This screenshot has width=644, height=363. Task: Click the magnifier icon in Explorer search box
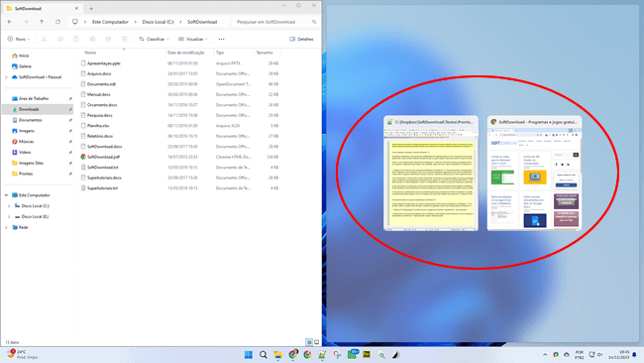pyautogui.click(x=314, y=22)
